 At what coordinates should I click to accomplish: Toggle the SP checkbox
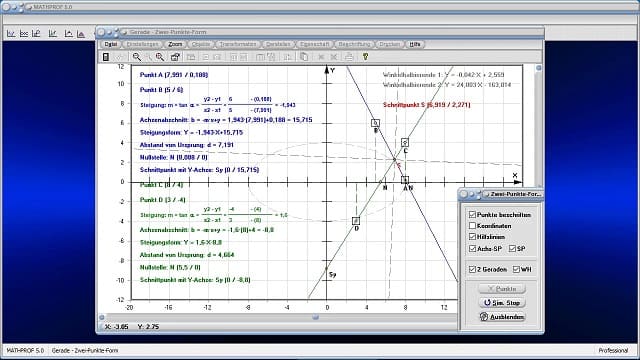coord(513,248)
